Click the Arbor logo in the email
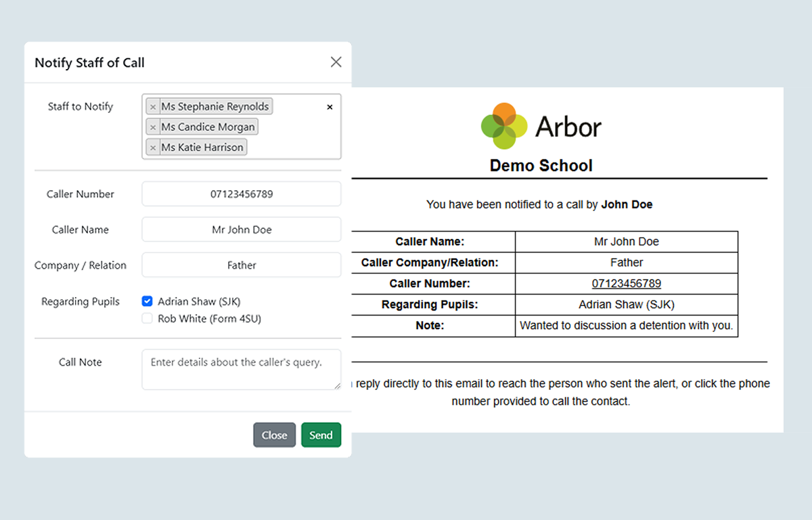The image size is (812, 520). pyautogui.click(x=541, y=127)
